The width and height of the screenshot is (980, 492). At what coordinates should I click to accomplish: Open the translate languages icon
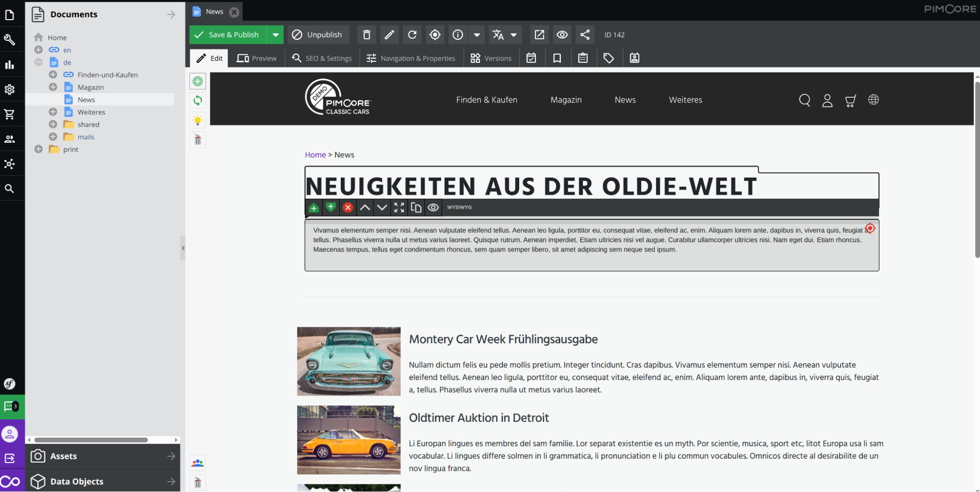498,34
